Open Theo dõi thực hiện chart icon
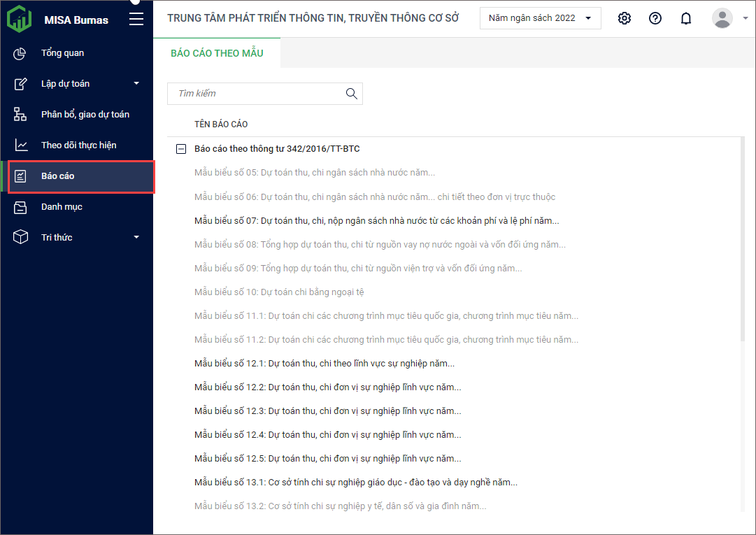This screenshot has width=756, height=535. (x=20, y=145)
